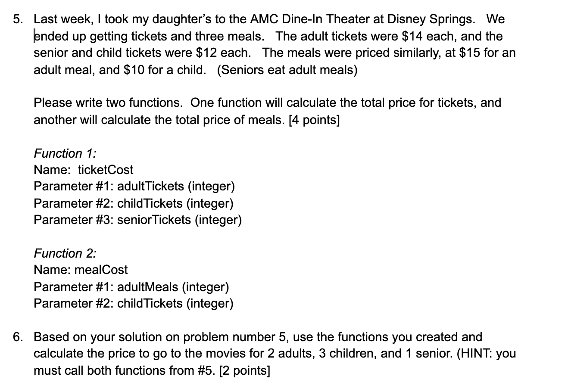The width and height of the screenshot is (568, 392).
Task: Place cursor on "Name: mealCost" line
Action: [81, 270]
